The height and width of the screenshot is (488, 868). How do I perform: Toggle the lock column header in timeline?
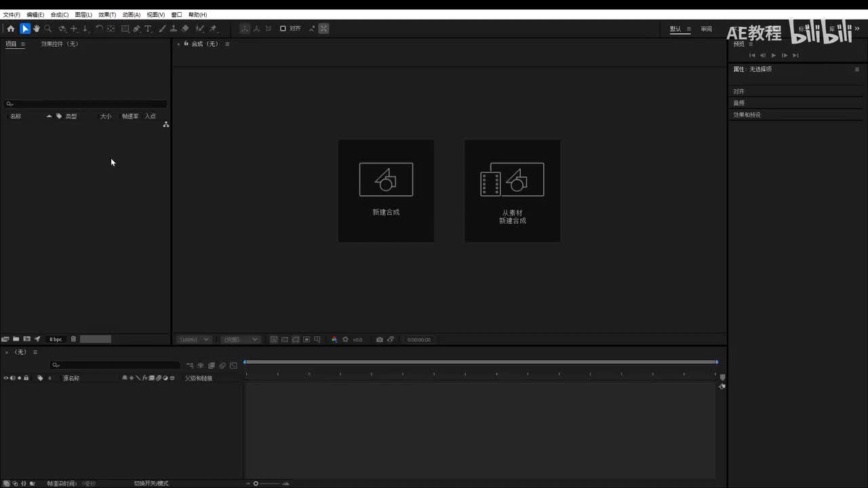tap(26, 378)
